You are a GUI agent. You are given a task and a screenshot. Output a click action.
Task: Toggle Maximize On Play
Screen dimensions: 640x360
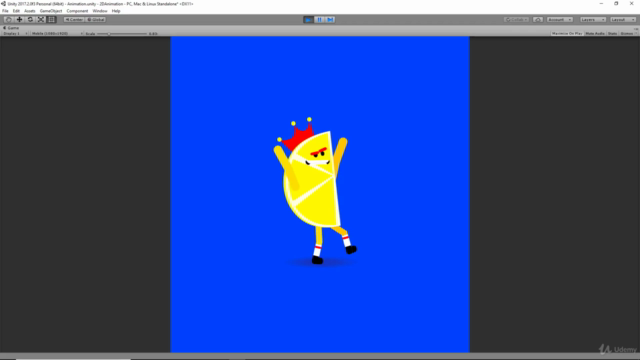(x=567, y=33)
